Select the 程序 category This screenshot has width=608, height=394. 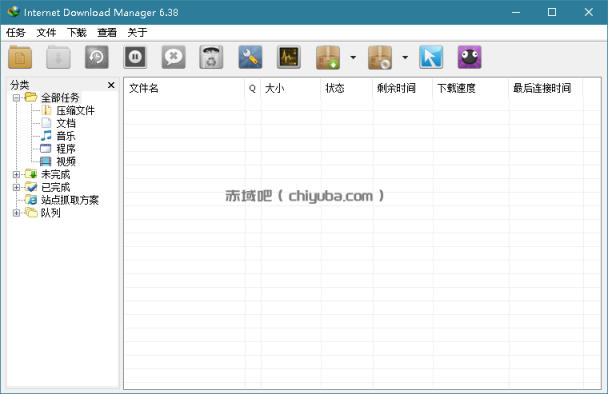tap(66, 149)
